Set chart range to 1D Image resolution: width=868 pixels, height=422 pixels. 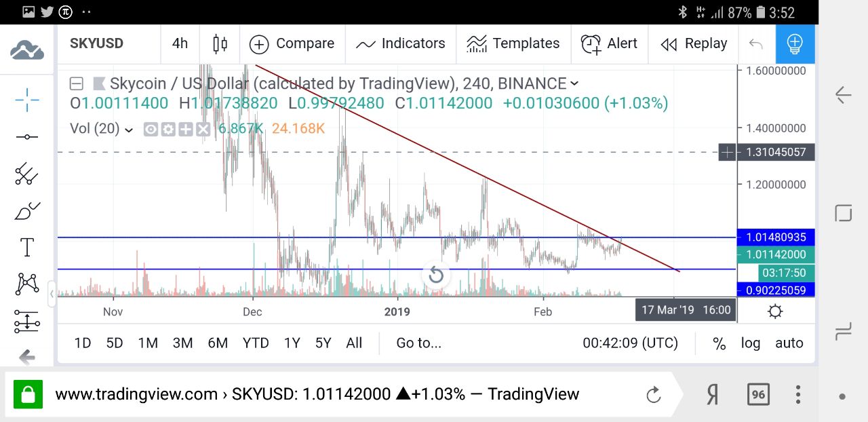82,343
